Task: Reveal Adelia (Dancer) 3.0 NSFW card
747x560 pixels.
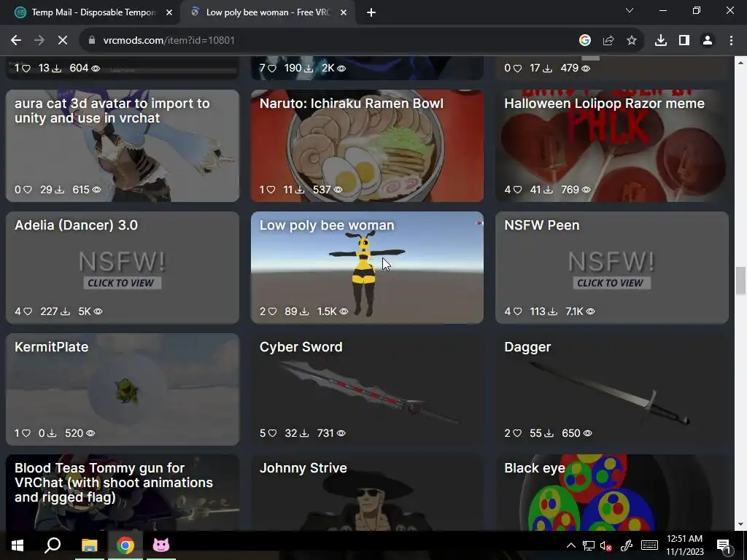Action: (x=123, y=268)
